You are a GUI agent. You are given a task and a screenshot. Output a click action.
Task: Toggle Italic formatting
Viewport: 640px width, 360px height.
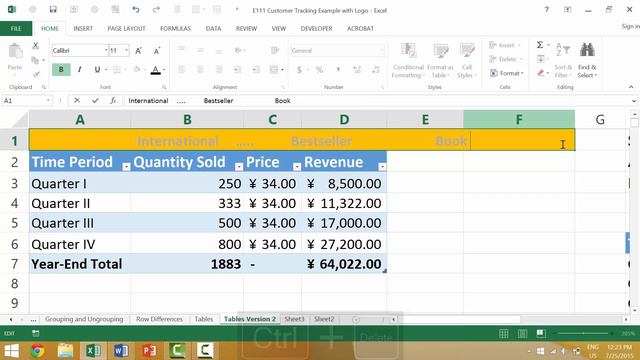80,70
